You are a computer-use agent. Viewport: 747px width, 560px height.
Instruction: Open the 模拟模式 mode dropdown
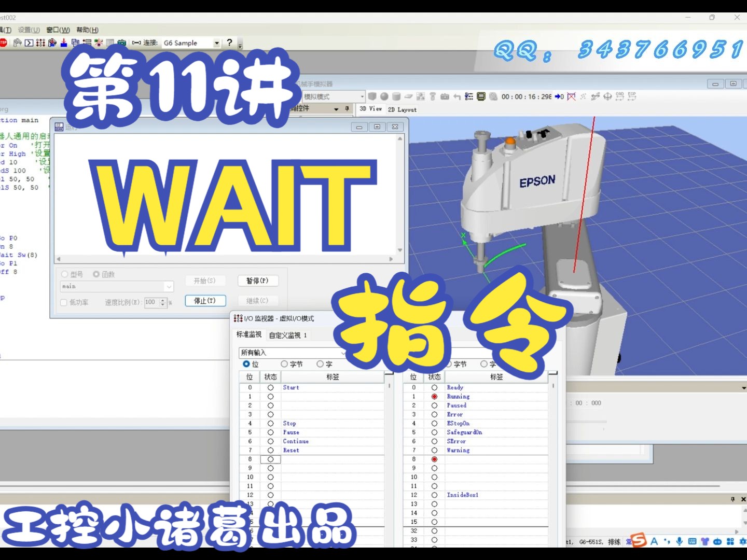coord(362,96)
